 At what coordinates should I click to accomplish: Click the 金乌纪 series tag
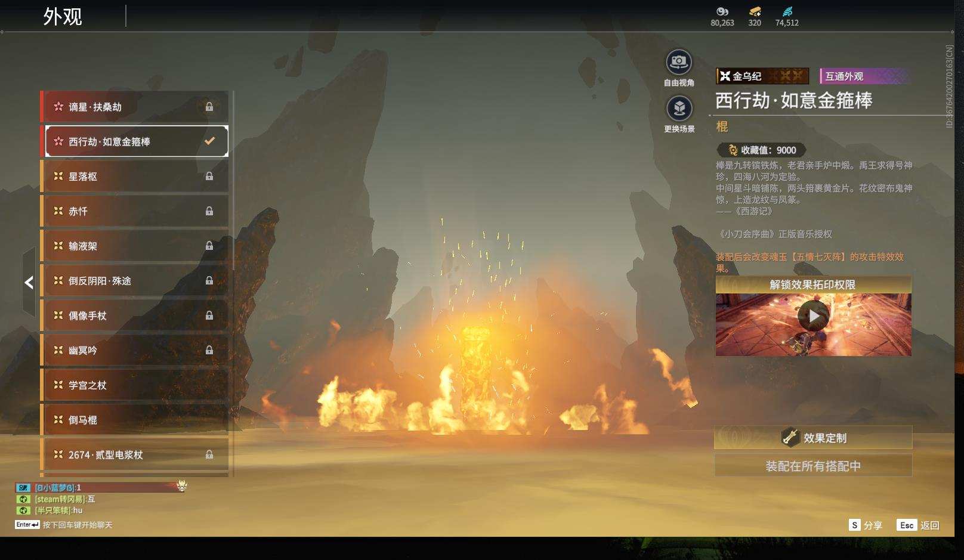[762, 76]
